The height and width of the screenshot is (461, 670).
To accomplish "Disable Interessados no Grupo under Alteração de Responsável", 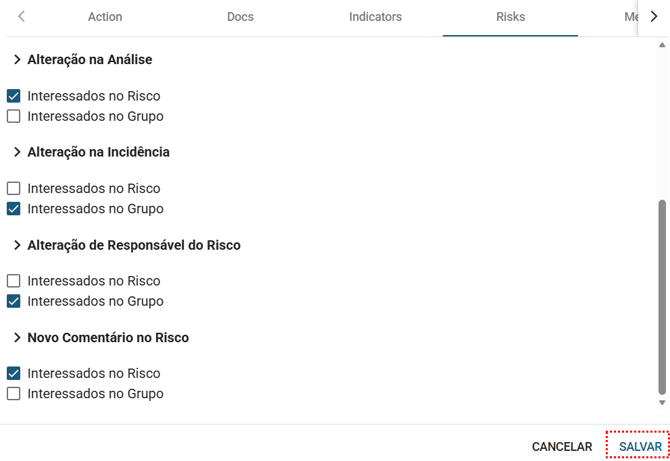I will point(14,301).
